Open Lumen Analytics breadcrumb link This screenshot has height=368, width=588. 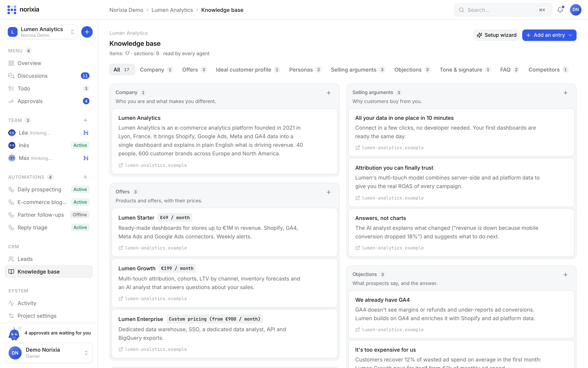point(172,10)
